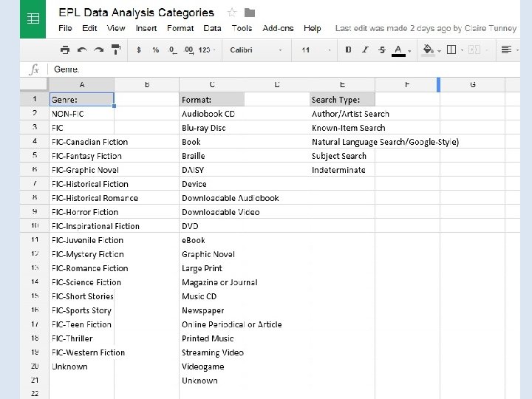Toggle strikethrough formatting

pos(382,50)
